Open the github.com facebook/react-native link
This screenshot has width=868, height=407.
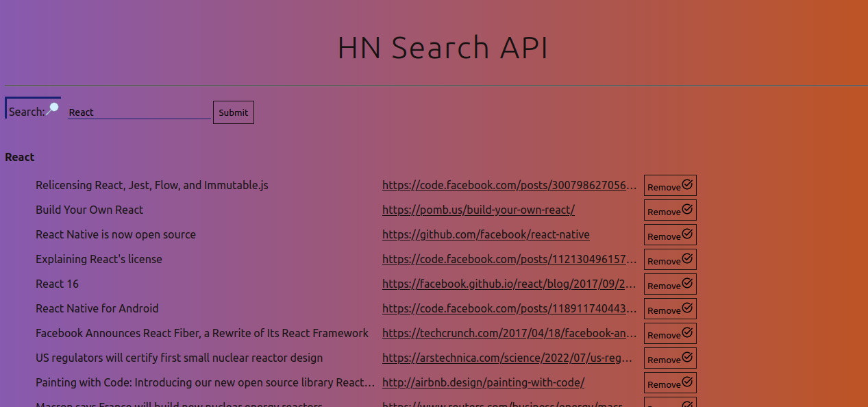(486, 234)
